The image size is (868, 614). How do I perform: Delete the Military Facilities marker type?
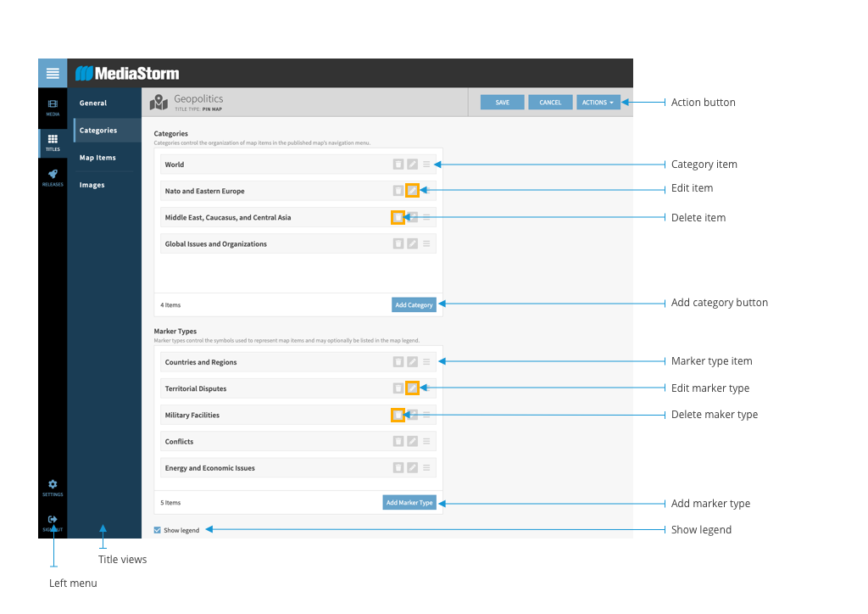[x=398, y=415]
